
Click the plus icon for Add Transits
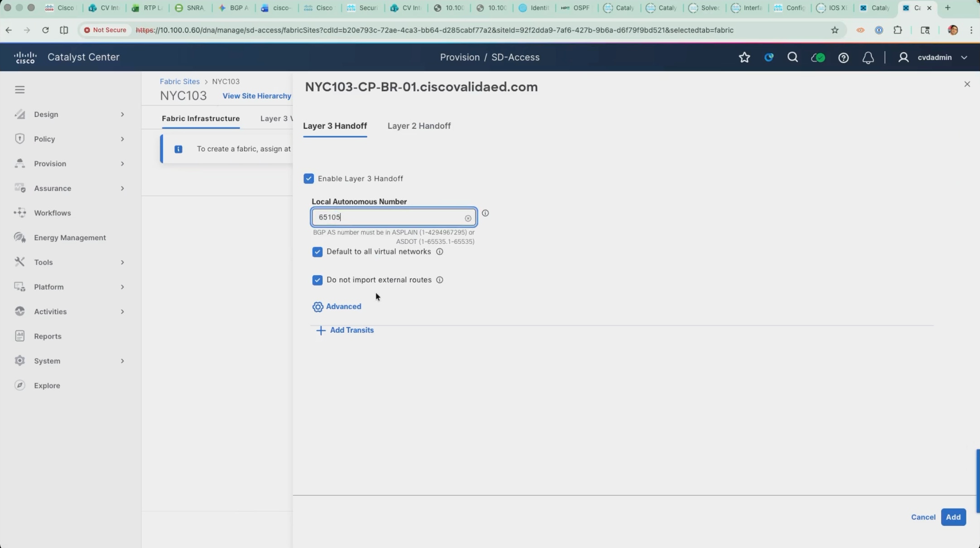click(321, 330)
